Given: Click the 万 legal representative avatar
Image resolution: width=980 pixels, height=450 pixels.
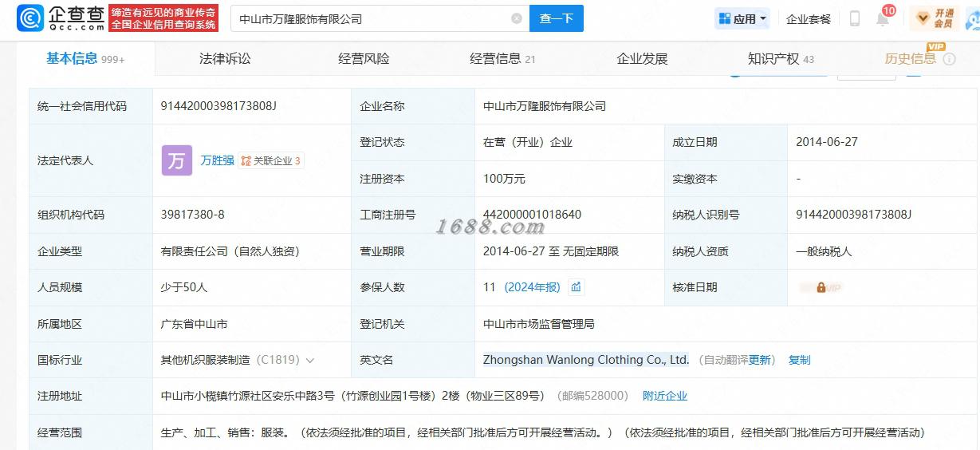Looking at the screenshot, I should 177,160.
